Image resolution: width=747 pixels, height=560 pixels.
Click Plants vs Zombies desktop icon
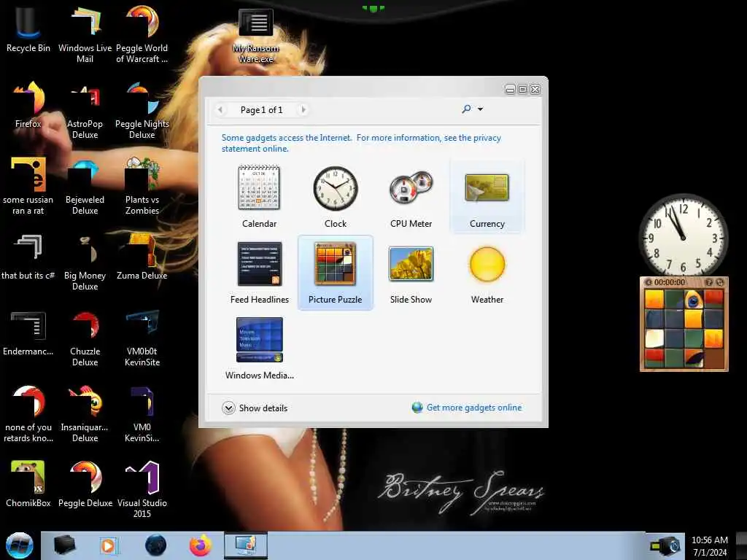point(142,187)
